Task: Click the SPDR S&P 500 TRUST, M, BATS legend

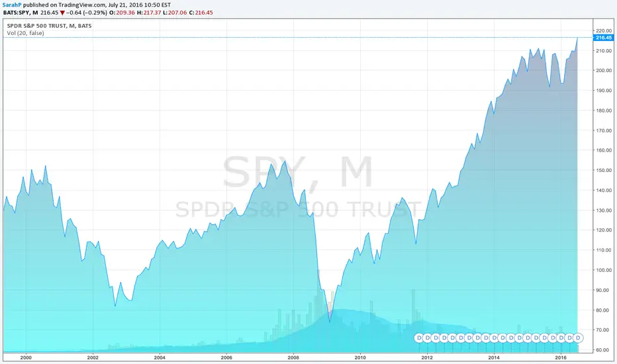Action: (x=49, y=26)
